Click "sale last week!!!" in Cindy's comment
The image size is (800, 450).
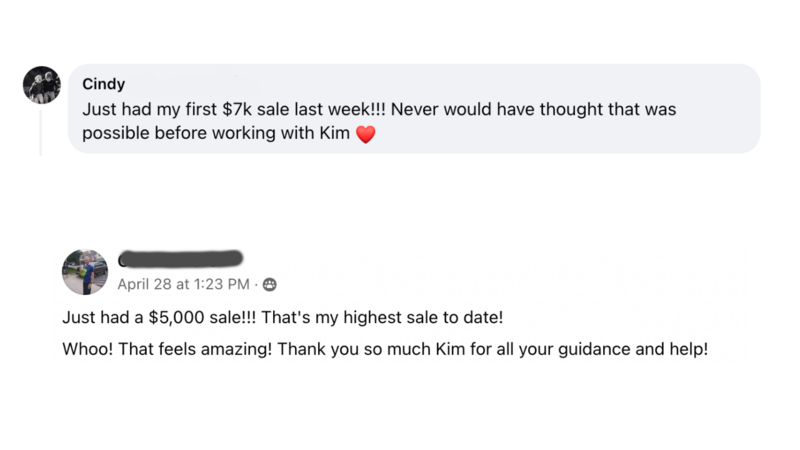pyautogui.click(x=321, y=109)
